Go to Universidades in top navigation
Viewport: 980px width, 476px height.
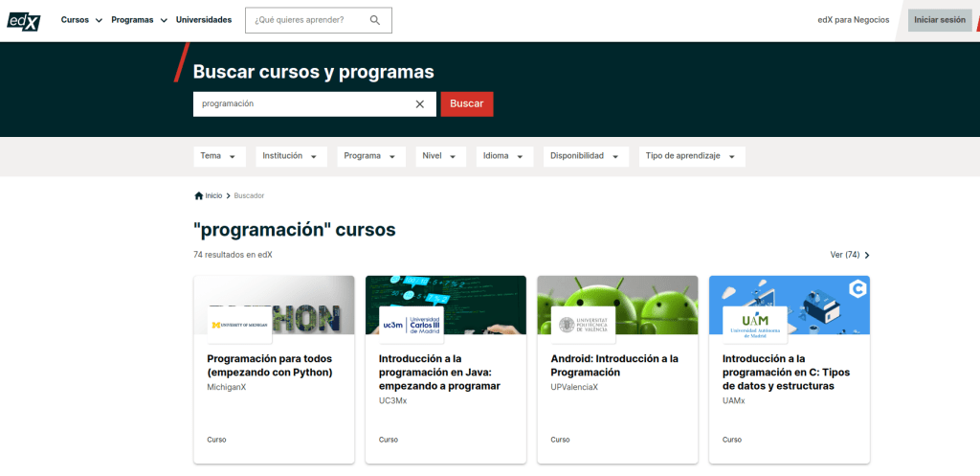pos(204,20)
